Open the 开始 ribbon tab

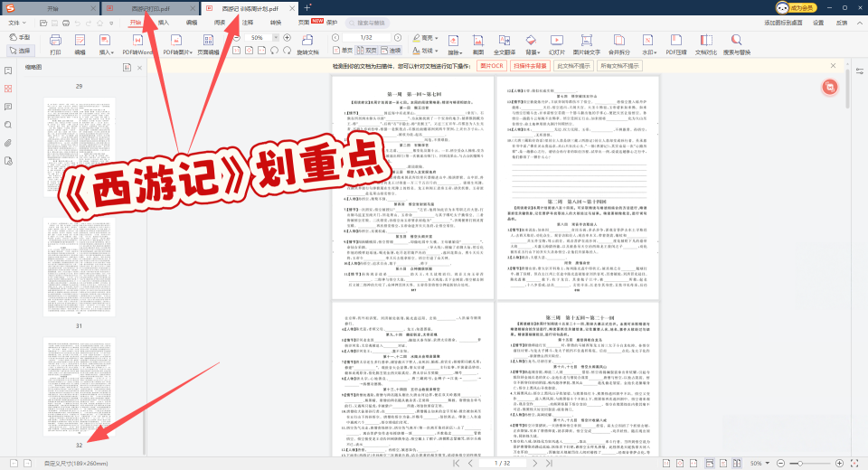pyautogui.click(x=136, y=23)
